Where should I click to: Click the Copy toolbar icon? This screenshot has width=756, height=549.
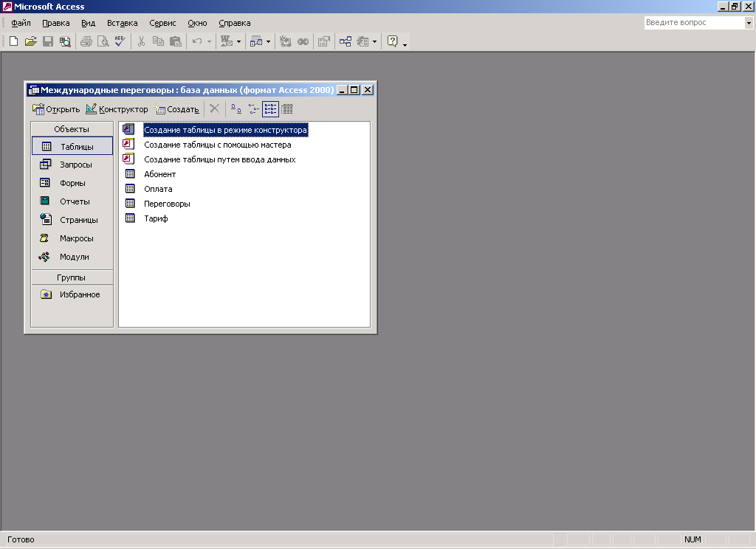(x=158, y=41)
